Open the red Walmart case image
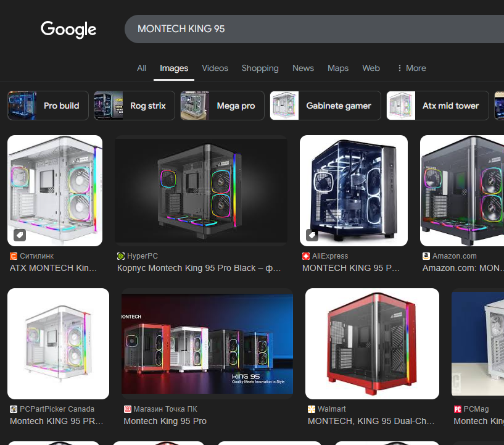 (372, 344)
